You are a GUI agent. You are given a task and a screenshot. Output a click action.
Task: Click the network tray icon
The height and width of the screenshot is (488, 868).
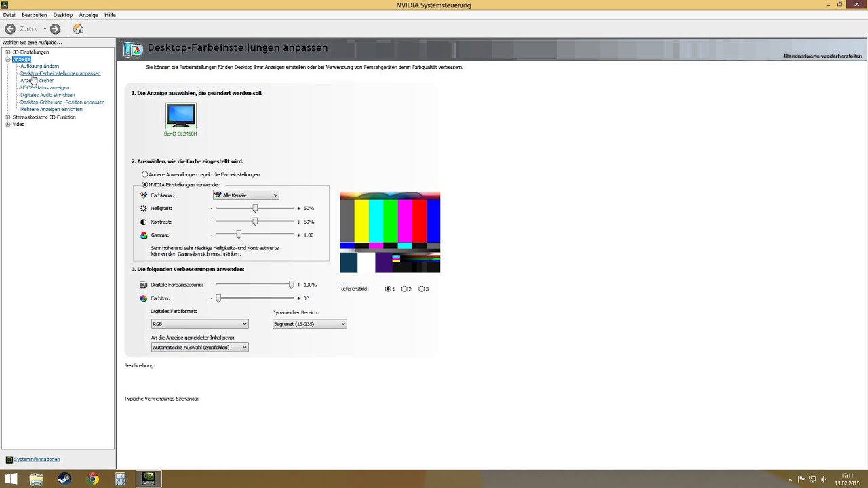click(812, 479)
